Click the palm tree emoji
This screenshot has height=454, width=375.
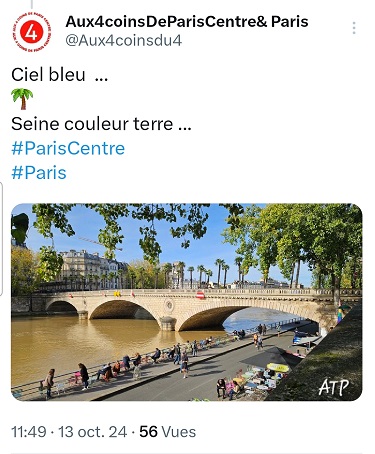coord(22,99)
